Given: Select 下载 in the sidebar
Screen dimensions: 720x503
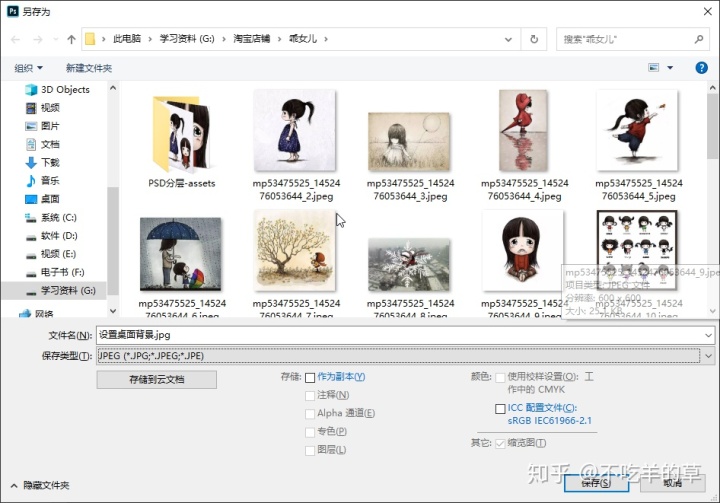Looking at the screenshot, I should (x=42, y=162).
